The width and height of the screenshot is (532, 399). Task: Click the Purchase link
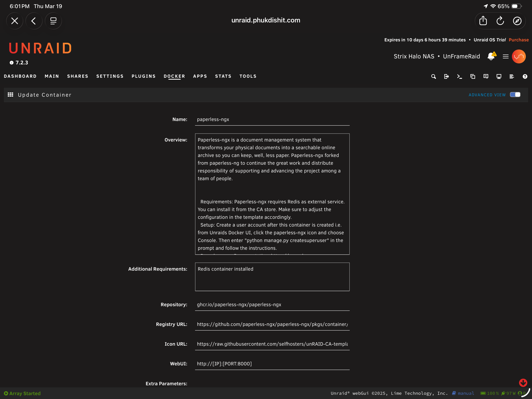(x=518, y=40)
